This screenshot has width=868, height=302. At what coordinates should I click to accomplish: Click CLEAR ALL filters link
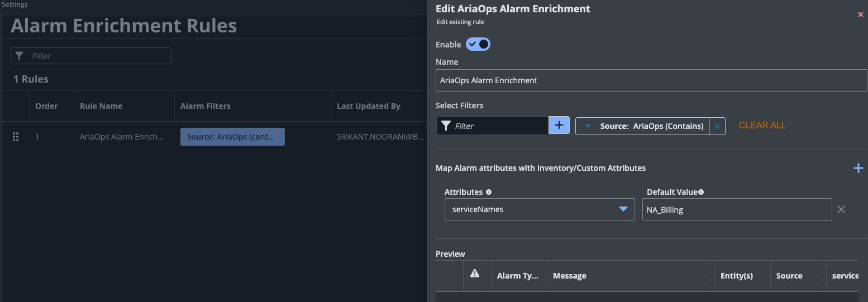click(762, 126)
